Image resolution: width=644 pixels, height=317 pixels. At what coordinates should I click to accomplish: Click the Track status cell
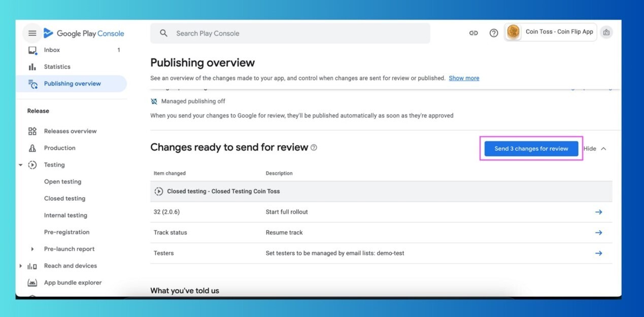(x=170, y=233)
